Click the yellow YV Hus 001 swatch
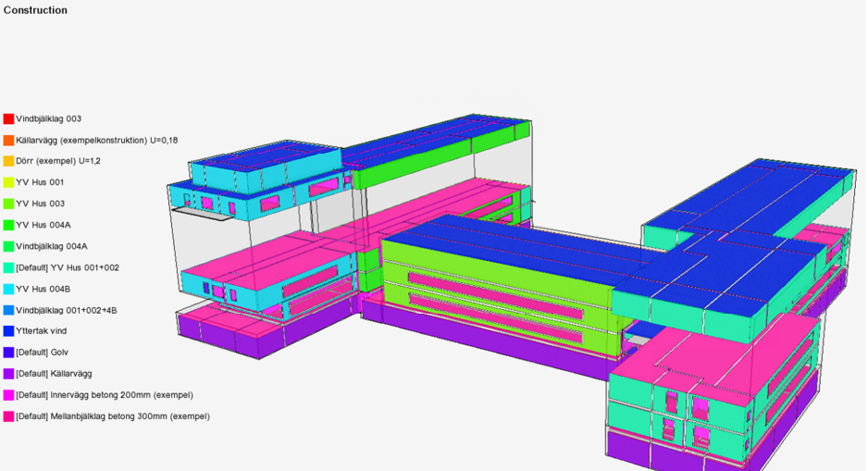868x471 pixels. pyautogui.click(x=8, y=182)
